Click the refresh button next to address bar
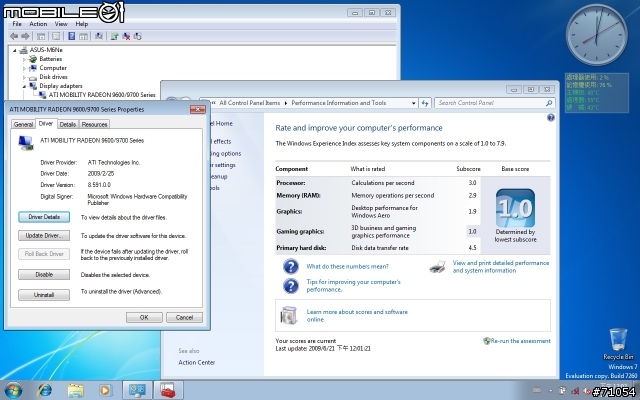640x400 pixels. coord(425,103)
